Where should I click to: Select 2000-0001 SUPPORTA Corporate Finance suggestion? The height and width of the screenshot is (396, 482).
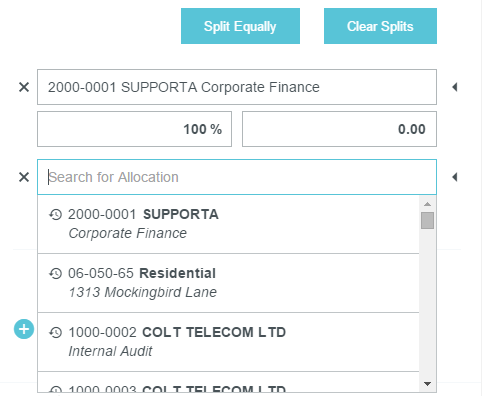pyautogui.click(x=228, y=224)
